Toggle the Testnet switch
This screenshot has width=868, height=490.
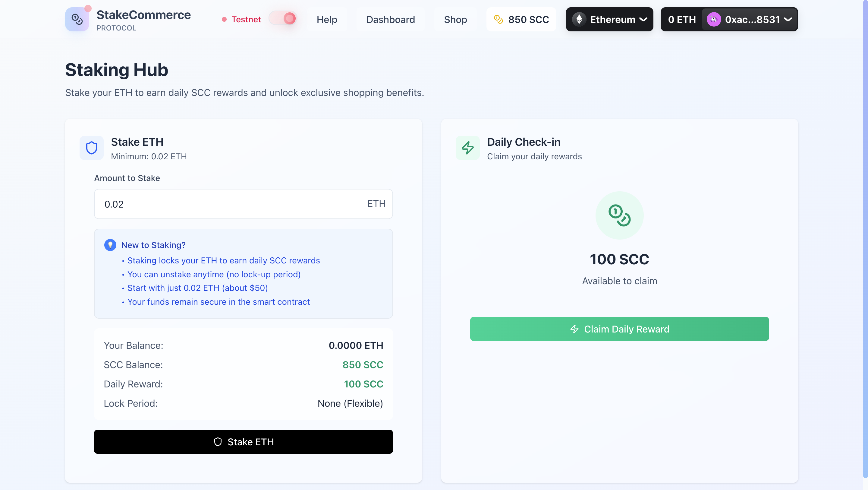tap(283, 18)
